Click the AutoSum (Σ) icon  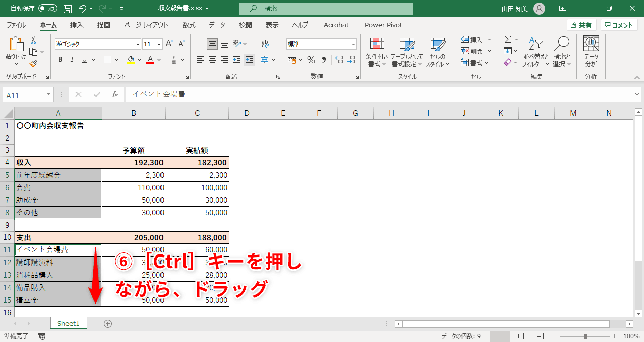coord(507,39)
